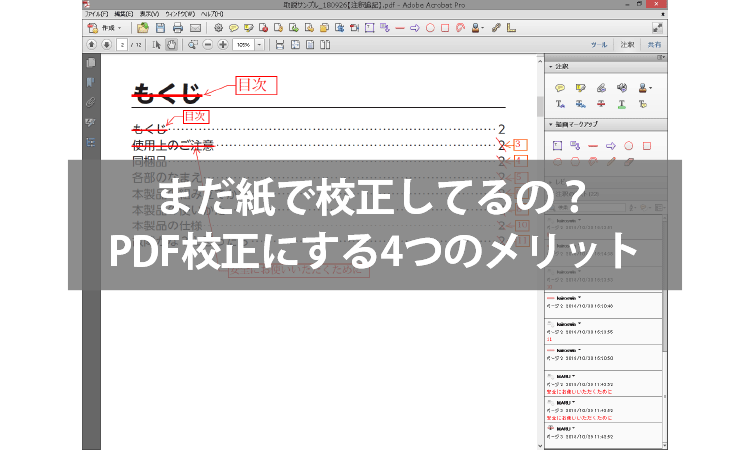Activate the hand pan tool
750x450 pixels.
click(x=171, y=44)
